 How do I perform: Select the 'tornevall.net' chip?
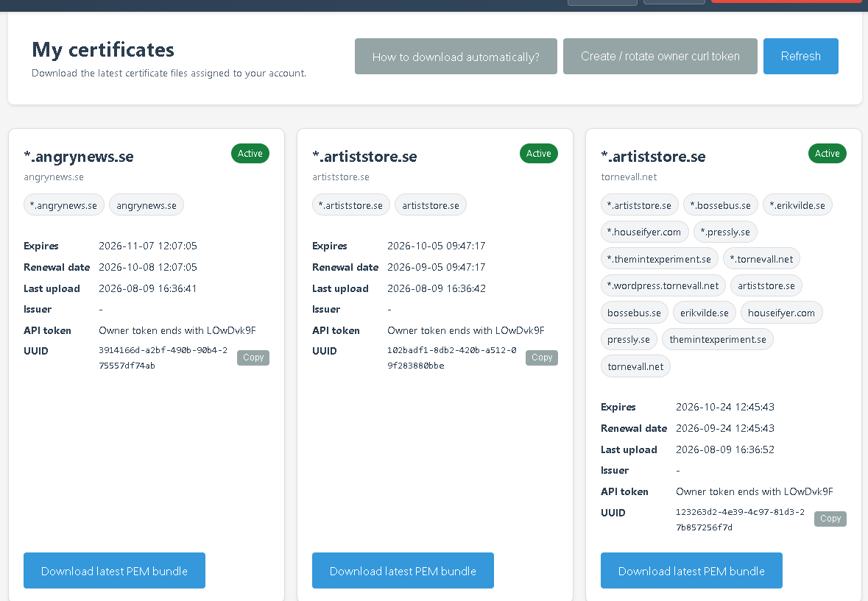coord(635,366)
